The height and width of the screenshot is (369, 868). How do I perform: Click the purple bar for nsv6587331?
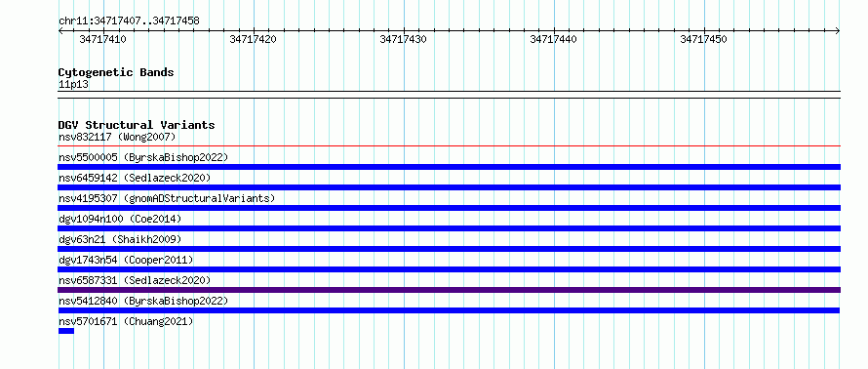coord(449,290)
